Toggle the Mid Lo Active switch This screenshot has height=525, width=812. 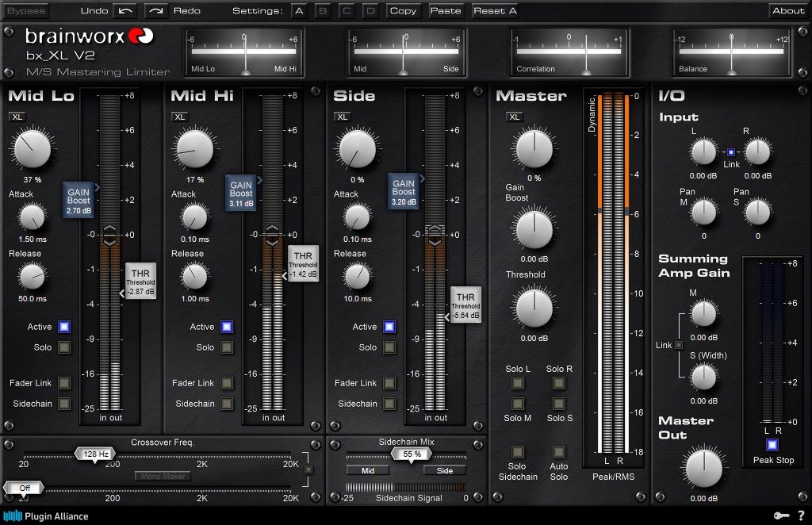click(64, 327)
